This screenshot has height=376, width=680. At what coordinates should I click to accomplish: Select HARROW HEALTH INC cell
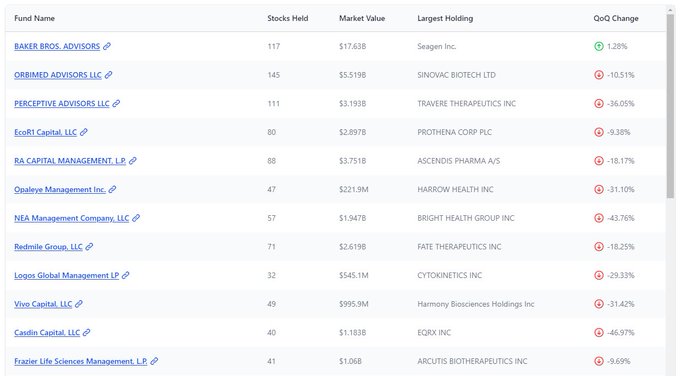(x=455, y=189)
